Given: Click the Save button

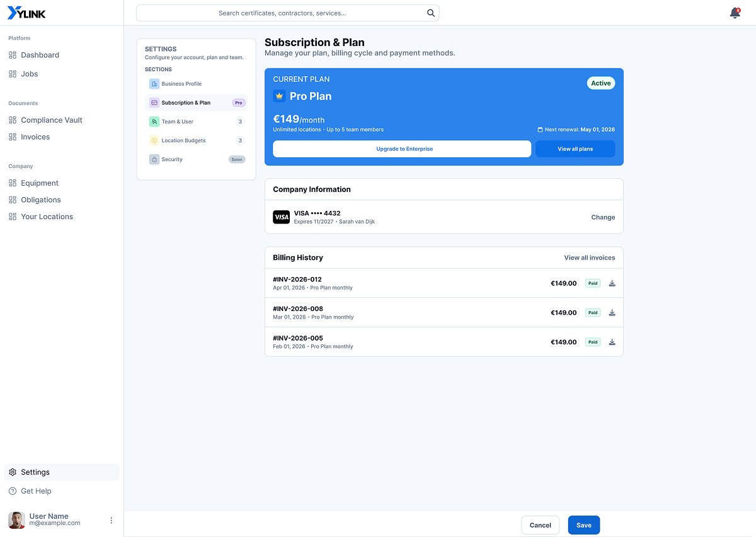Looking at the screenshot, I should point(584,525).
